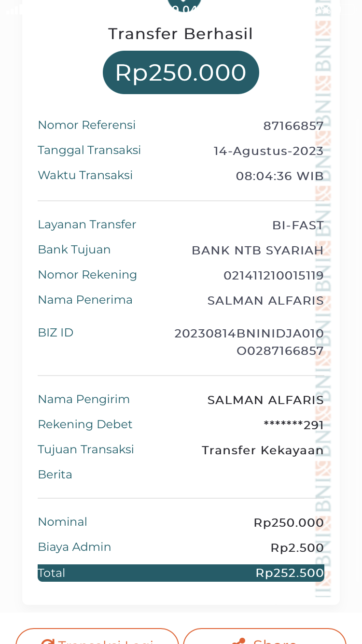The height and width of the screenshot is (644, 362).
Task: Tap sender name under Nama Pengirim
Action: click(x=265, y=400)
